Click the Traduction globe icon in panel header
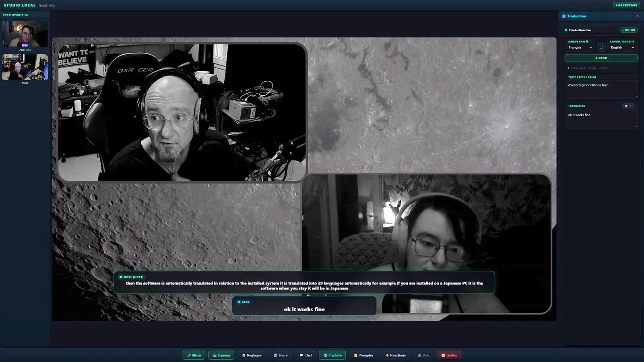Viewport: 644px width, 362px height. pos(564,16)
